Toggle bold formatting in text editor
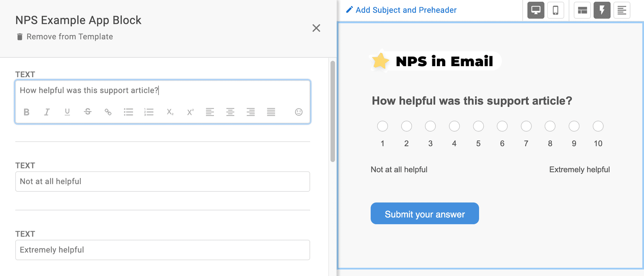 [x=26, y=112]
